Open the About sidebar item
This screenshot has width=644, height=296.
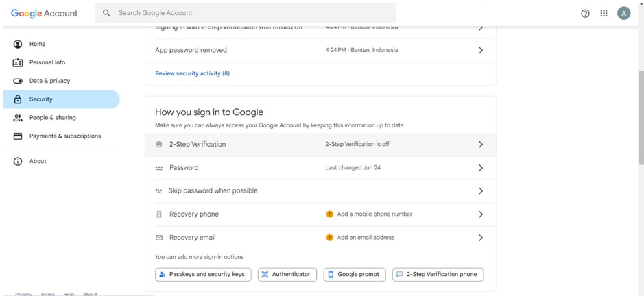(x=61, y=161)
